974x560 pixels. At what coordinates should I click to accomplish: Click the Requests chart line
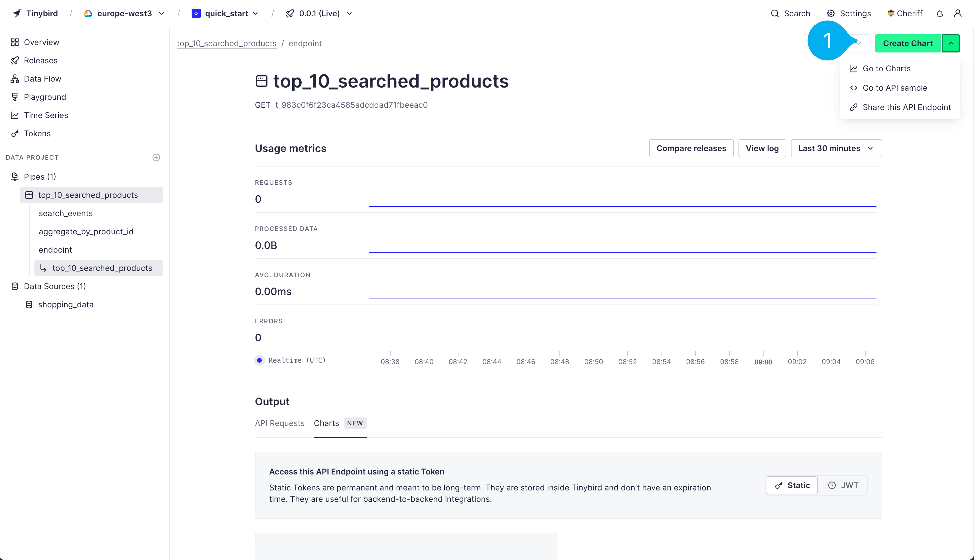[622, 206]
